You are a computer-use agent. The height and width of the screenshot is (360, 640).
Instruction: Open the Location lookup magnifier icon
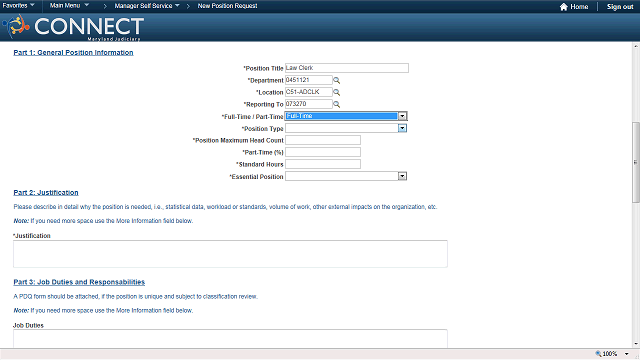click(x=337, y=92)
